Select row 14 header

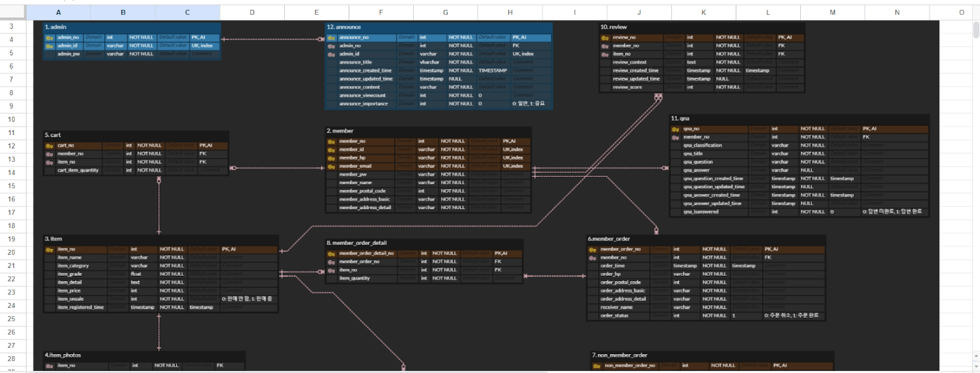13,173
